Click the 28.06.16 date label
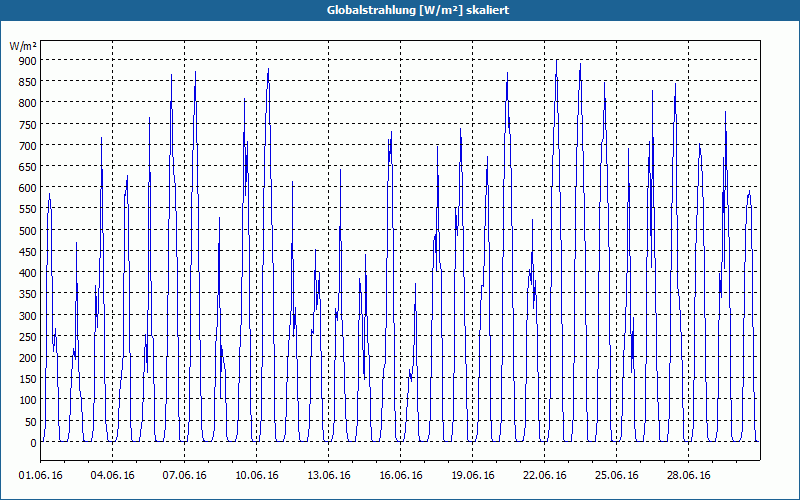This screenshot has width=800, height=500. click(688, 476)
